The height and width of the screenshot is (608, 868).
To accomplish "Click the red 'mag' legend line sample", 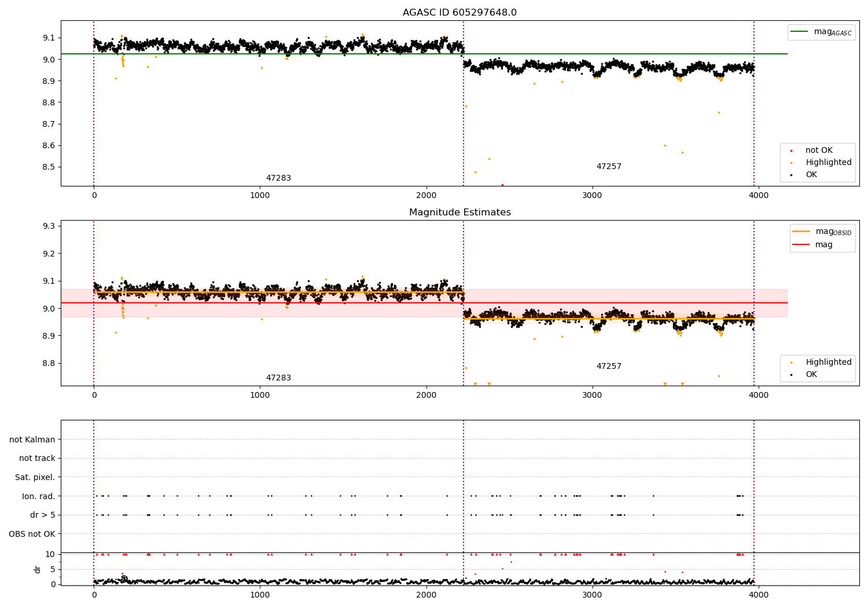I will [x=801, y=245].
